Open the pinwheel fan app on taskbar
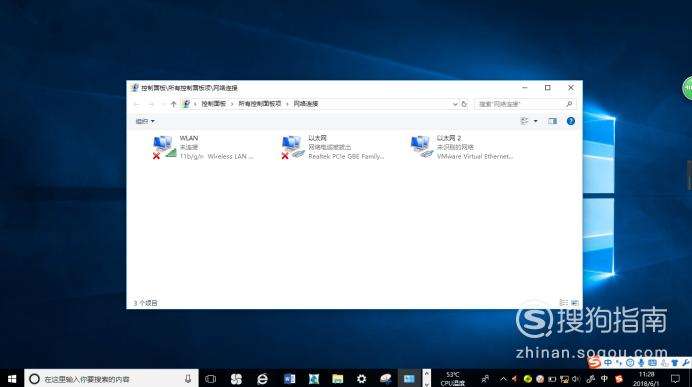 pyautogui.click(x=236, y=379)
